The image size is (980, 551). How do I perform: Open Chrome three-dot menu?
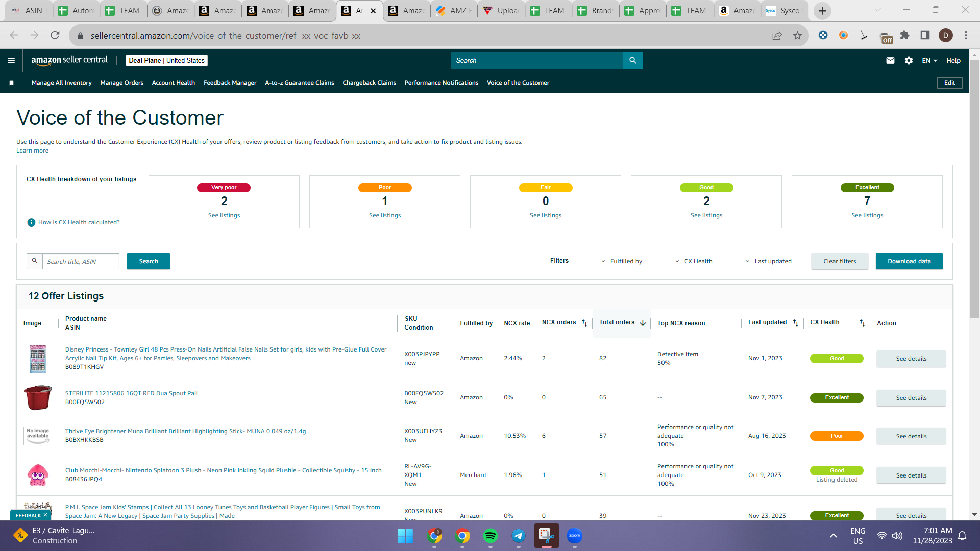click(x=966, y=35)
